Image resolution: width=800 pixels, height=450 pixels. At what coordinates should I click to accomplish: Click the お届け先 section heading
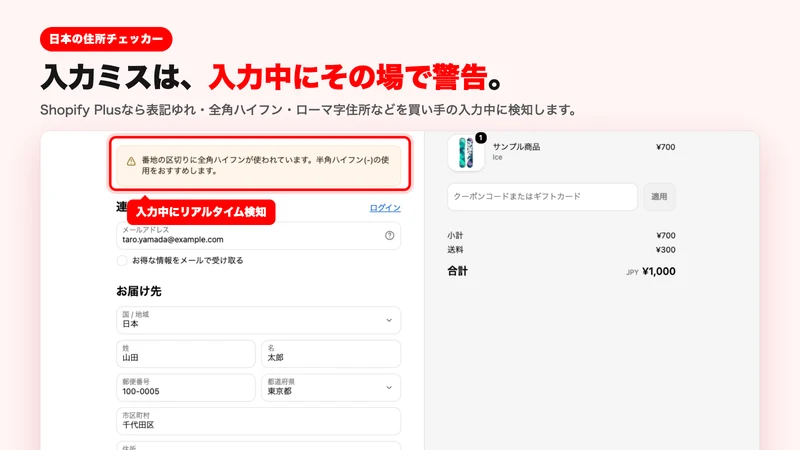pyautogui.click(x=139, y=291)
